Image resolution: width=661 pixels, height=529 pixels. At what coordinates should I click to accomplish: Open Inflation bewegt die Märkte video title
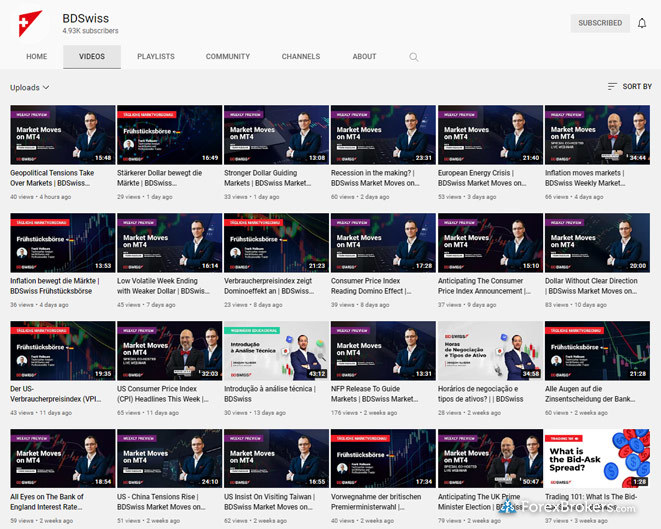click(x=55, y=286)
